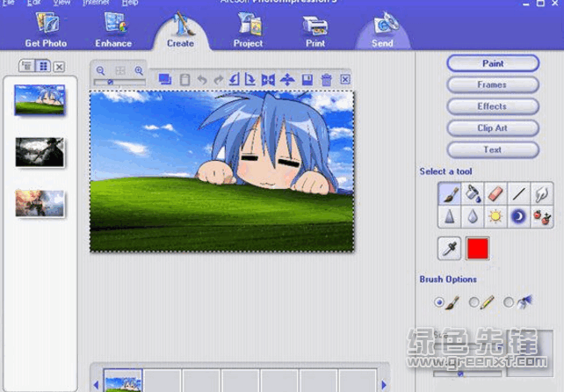Flip the image horizontally
564x392 pixels.
click(268, 80)
